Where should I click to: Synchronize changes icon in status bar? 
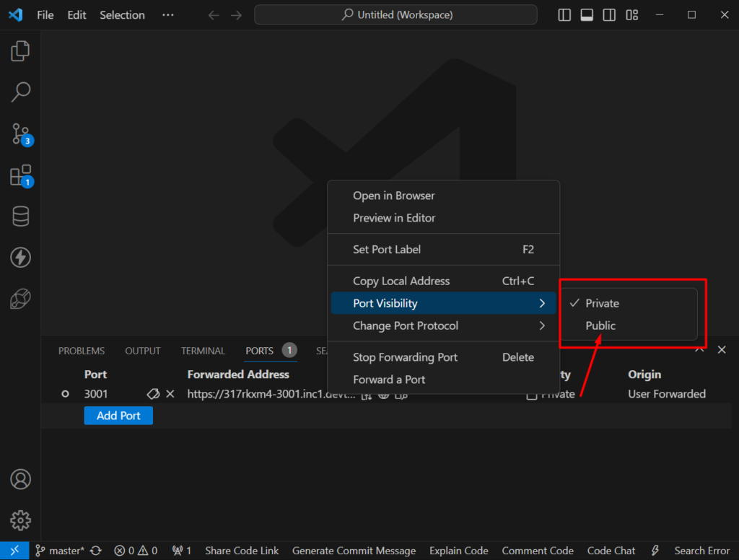tap(96, 551)
